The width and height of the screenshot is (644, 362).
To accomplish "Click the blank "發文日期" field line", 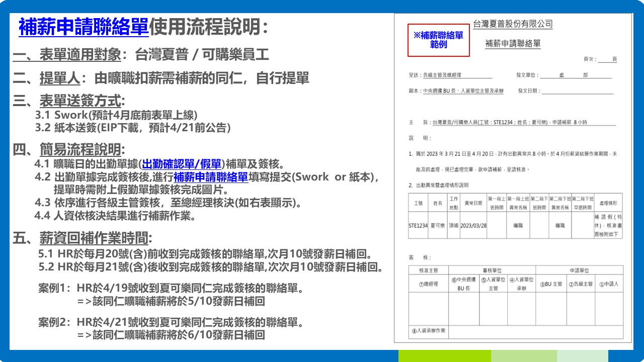I will click(577, 92).
